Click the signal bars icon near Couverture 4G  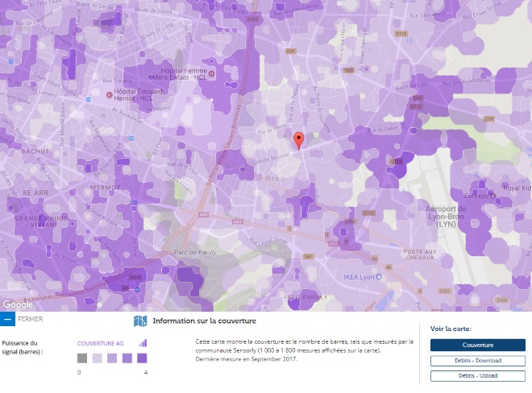(x=143, y=343)
